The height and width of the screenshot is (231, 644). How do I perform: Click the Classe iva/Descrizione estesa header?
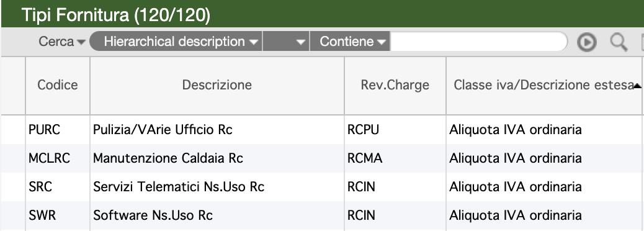coord(543,85)
